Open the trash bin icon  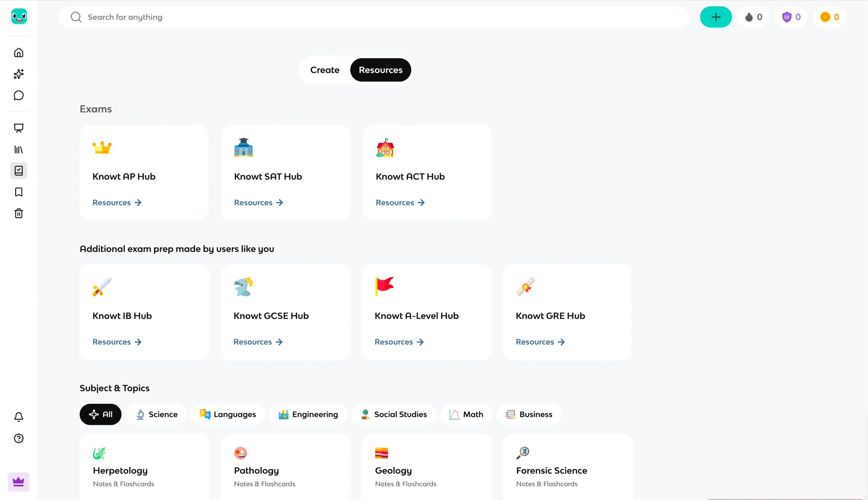click(19, 213)
